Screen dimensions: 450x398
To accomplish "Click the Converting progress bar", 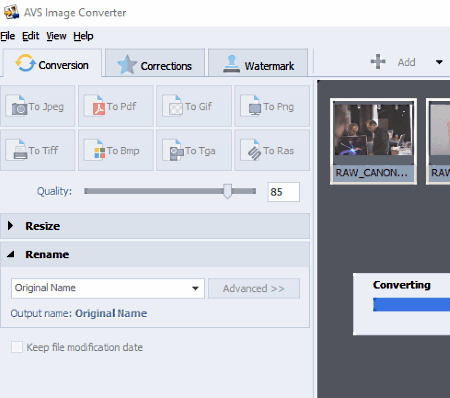I will [412, 305].
